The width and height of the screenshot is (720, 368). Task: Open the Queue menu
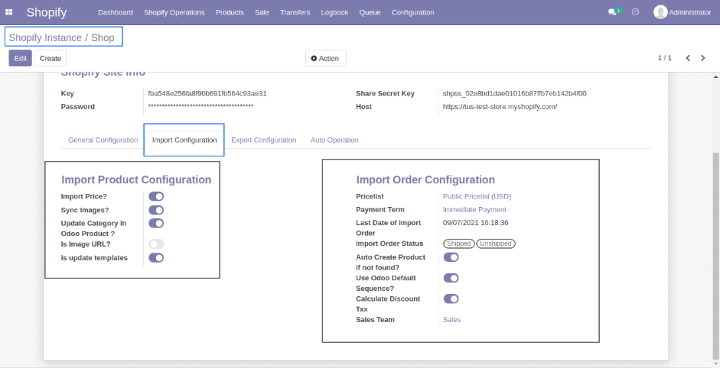(370, 12)
